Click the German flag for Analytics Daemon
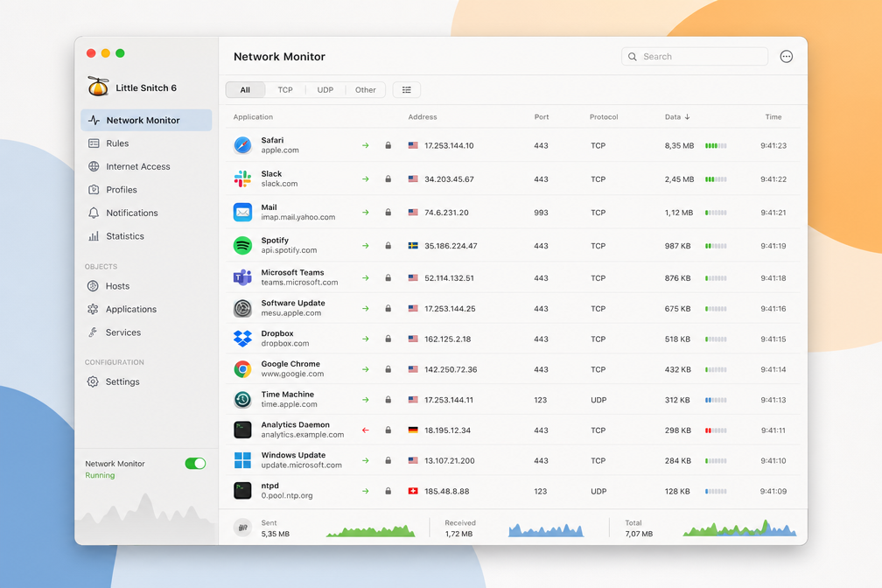 click(413, 430)
